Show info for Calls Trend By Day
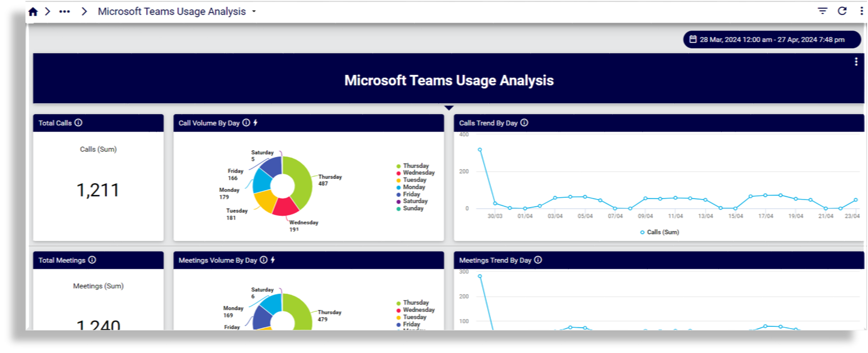This screenshot has height=353, width=868. coord(524,123)
